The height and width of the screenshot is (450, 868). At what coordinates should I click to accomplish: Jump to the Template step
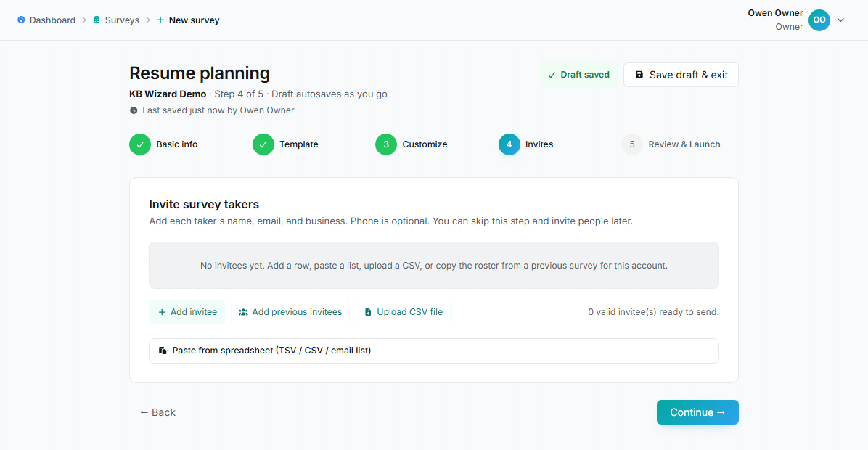(299, 144)
